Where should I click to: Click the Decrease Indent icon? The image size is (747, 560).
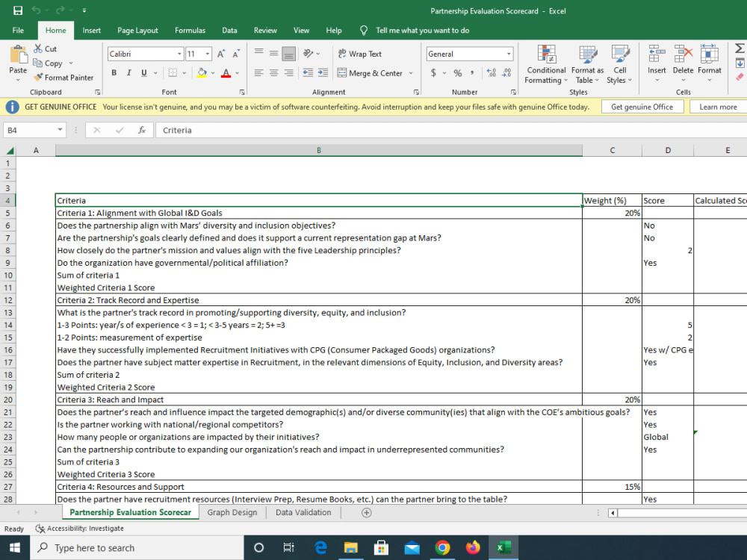[x=308, y=73]
